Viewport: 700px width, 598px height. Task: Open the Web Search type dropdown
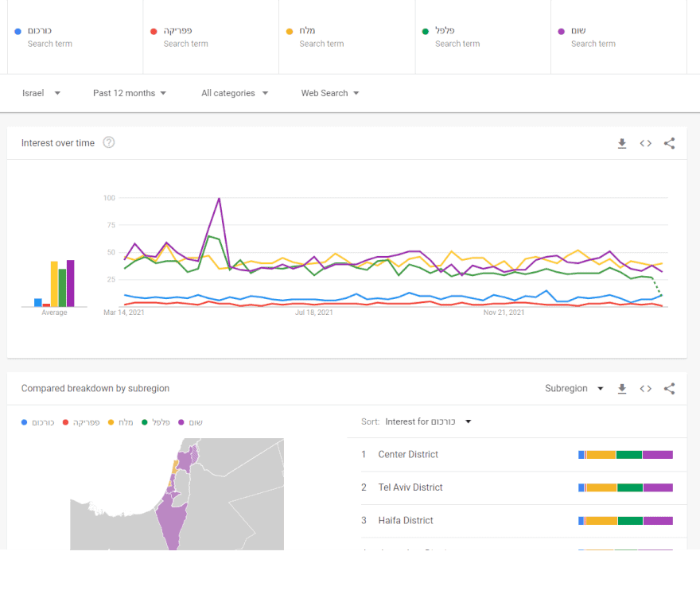(x=330, y=93)
